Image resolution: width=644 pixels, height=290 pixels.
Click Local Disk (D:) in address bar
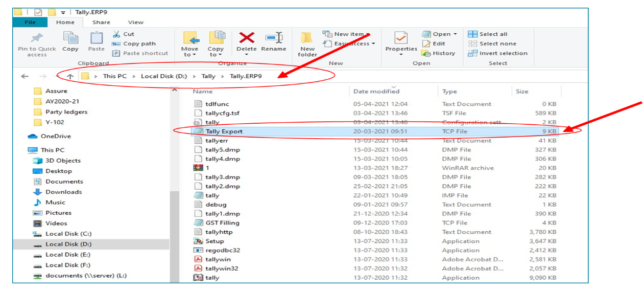coord(164,76)
